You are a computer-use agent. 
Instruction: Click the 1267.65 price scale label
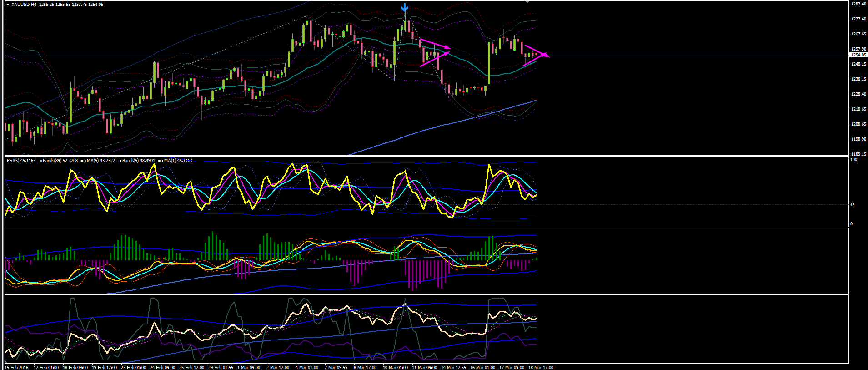click(x=858, y=34)
